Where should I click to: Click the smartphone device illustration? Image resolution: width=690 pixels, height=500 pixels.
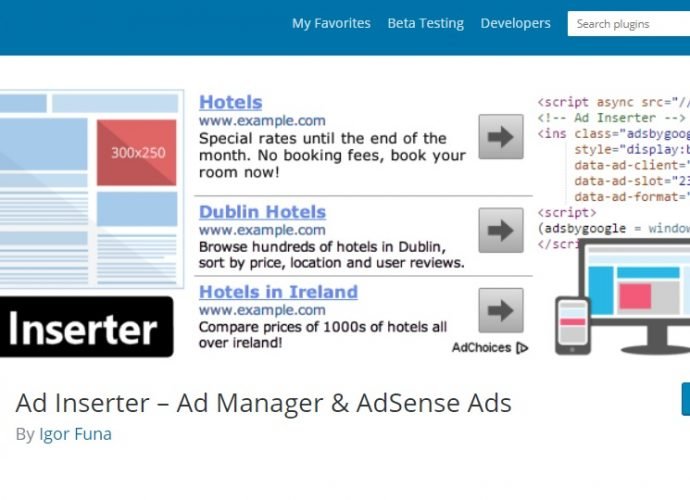pyautogui.click(x=573, y=326)
